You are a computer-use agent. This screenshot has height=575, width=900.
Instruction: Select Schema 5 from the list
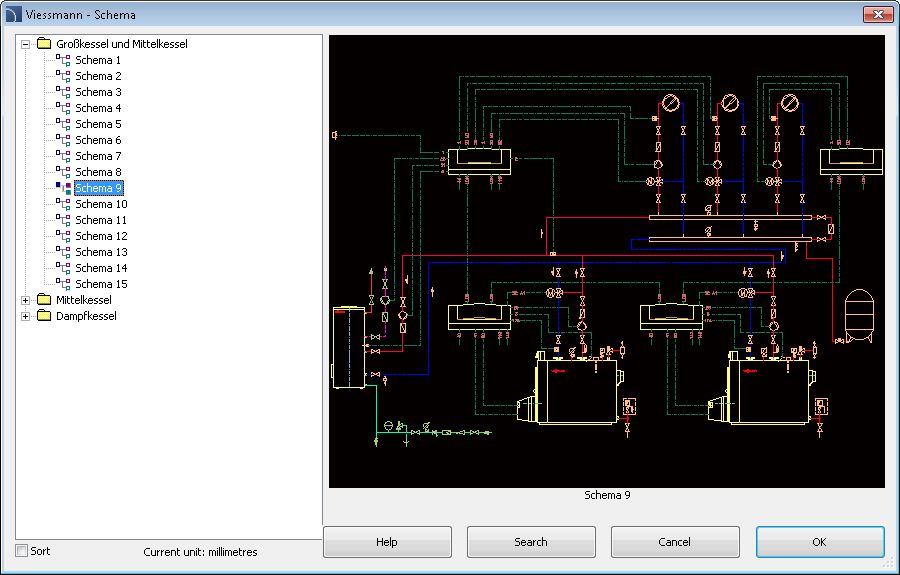tap(98, 124)
